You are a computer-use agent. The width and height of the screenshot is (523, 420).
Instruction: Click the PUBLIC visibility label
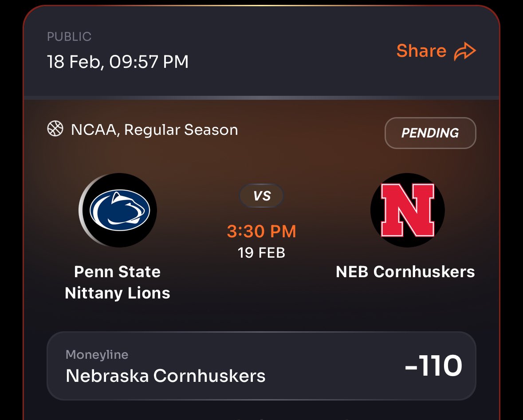coord(69,37)
